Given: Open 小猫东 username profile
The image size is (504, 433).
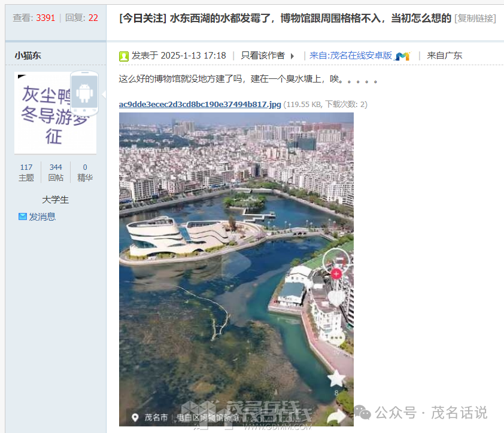Looking at the screenshot, I should coord(28,56).
